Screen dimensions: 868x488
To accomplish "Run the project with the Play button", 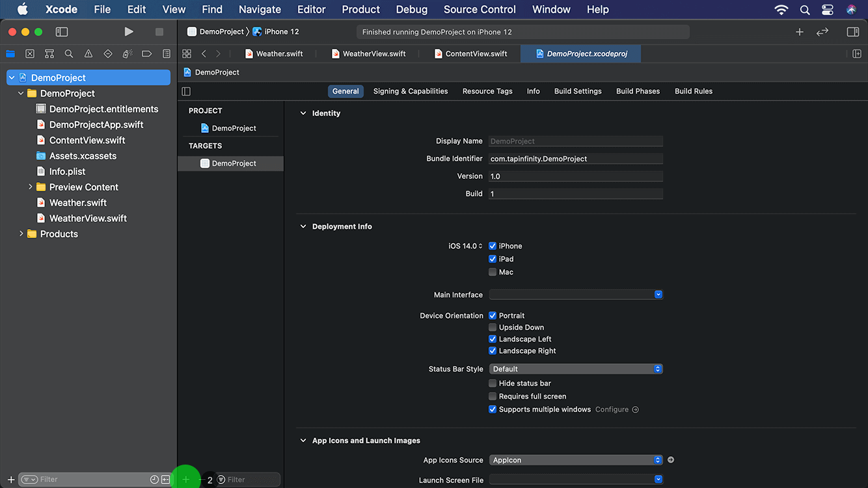I will (129, 31).
